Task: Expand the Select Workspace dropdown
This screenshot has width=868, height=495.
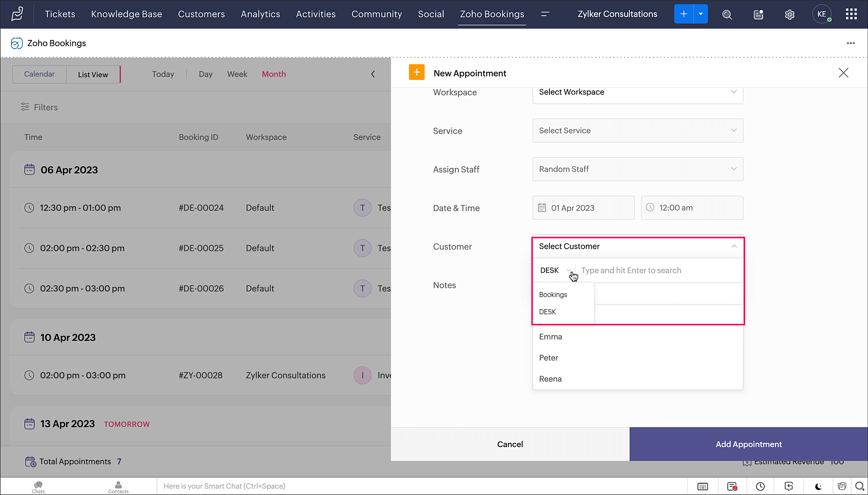Action: click(637, 92)
